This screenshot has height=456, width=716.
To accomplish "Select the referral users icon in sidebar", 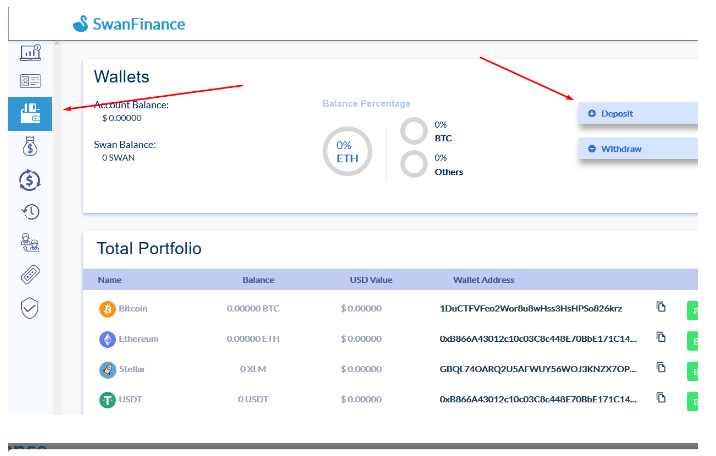I will [30, 243].
